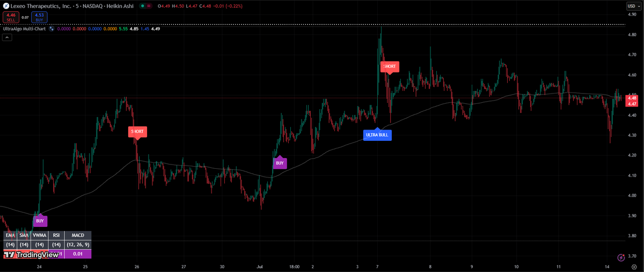Click the 18:00 time axis label

pos(294,266)
